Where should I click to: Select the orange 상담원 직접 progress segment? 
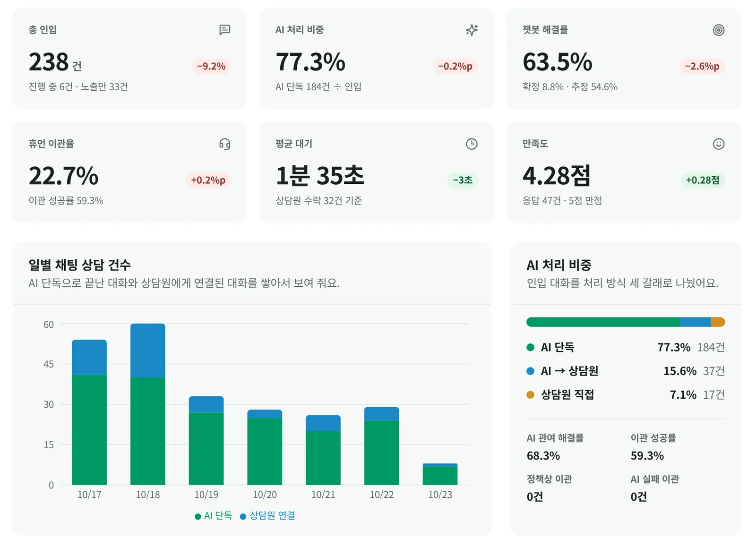click(x=718, y=322)
